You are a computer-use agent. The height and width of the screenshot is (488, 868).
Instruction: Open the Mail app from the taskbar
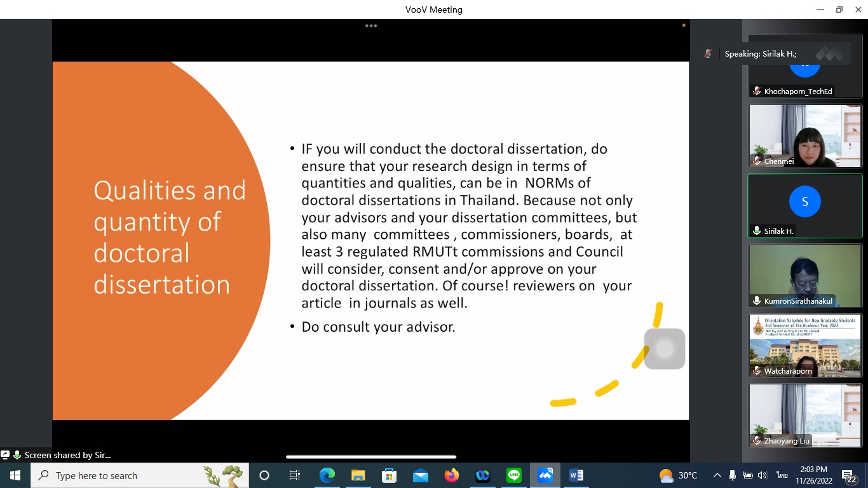click(x=421, y=475)
